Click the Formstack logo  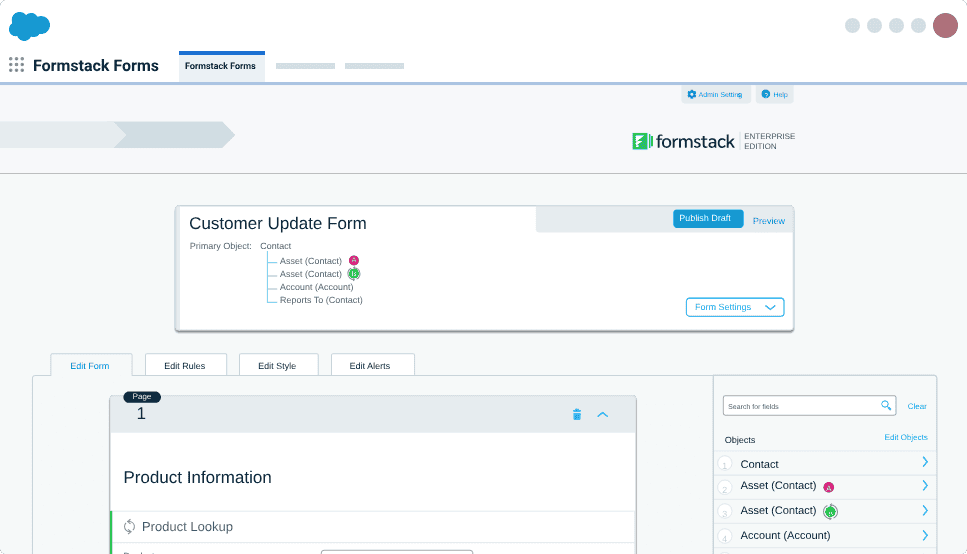tap(683, 141)
